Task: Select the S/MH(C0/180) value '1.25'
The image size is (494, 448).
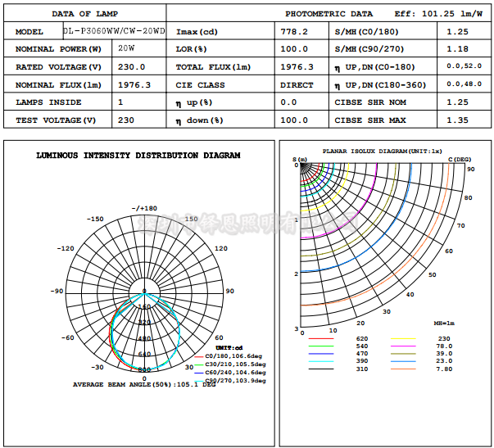Action: point(457,32)
